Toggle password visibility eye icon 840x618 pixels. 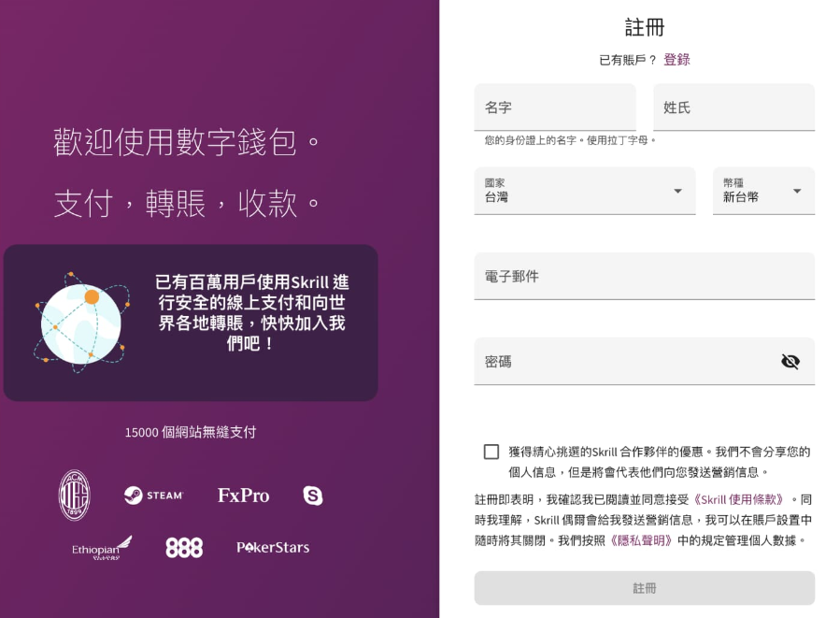coord(790,362)
